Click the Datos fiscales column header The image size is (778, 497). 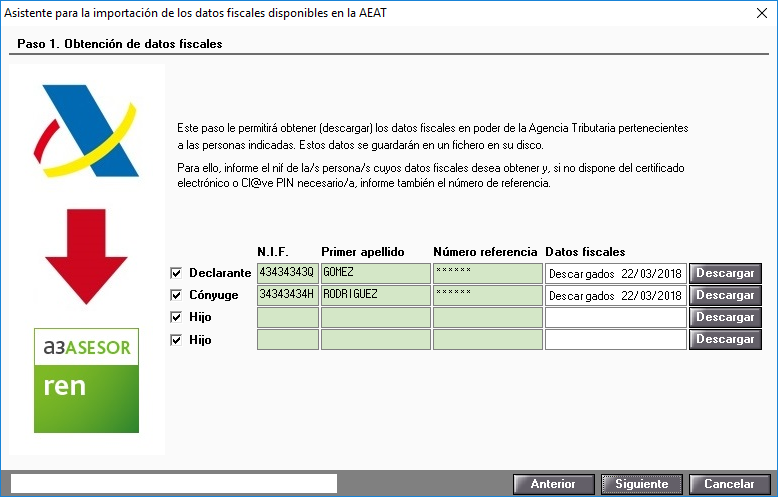click(x=585, y=252)
